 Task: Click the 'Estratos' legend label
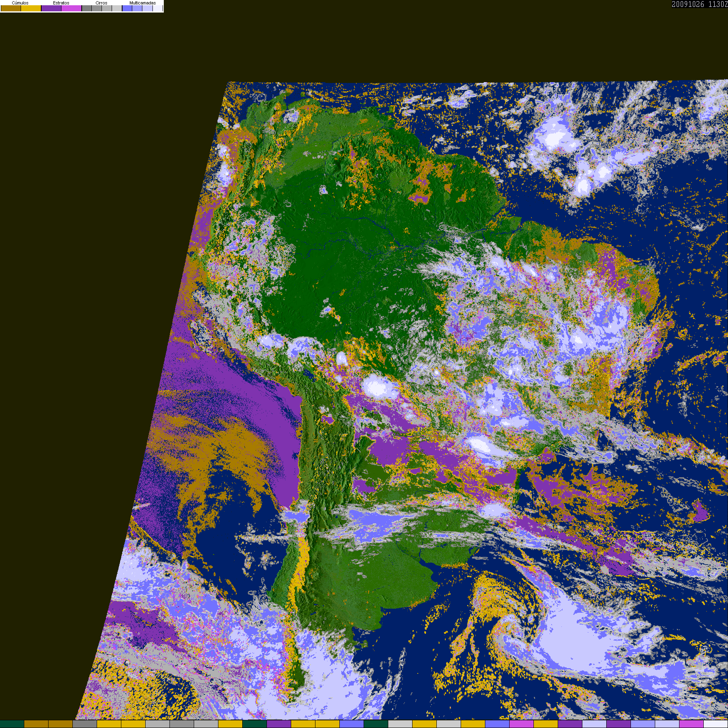(x=61, y=3)
